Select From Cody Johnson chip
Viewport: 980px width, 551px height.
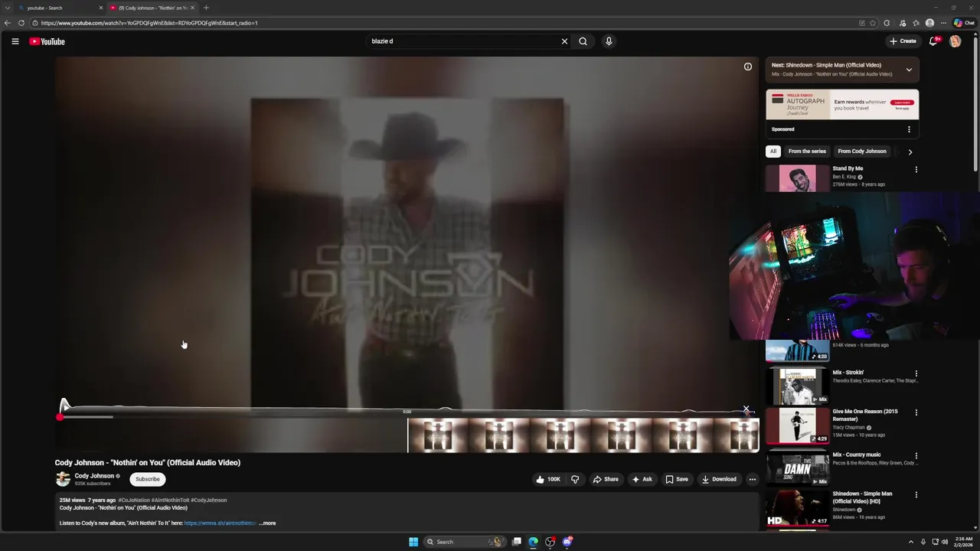pyautogui.click(x=861, y=152)
